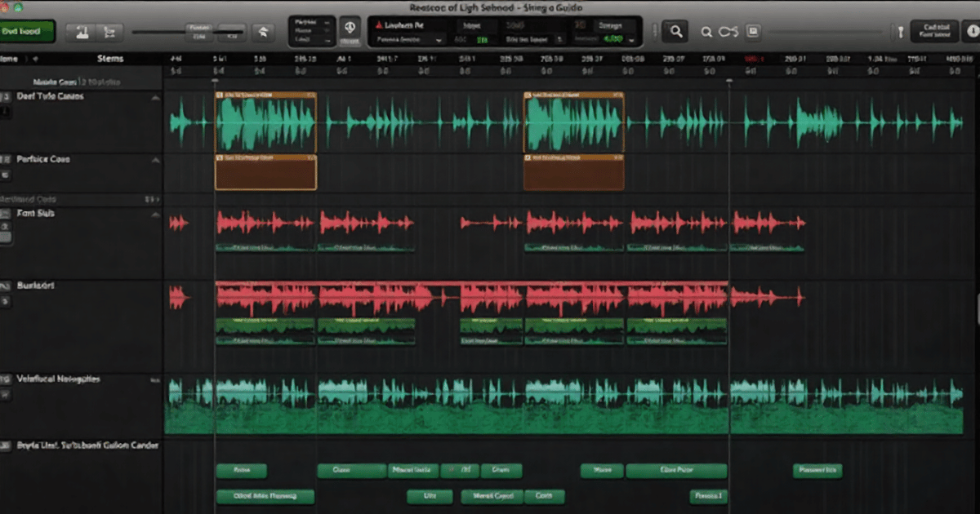The width and height of the screenshot is (980, 514).
Task: Click the Stems column header
Action: [x=110, y=59]
